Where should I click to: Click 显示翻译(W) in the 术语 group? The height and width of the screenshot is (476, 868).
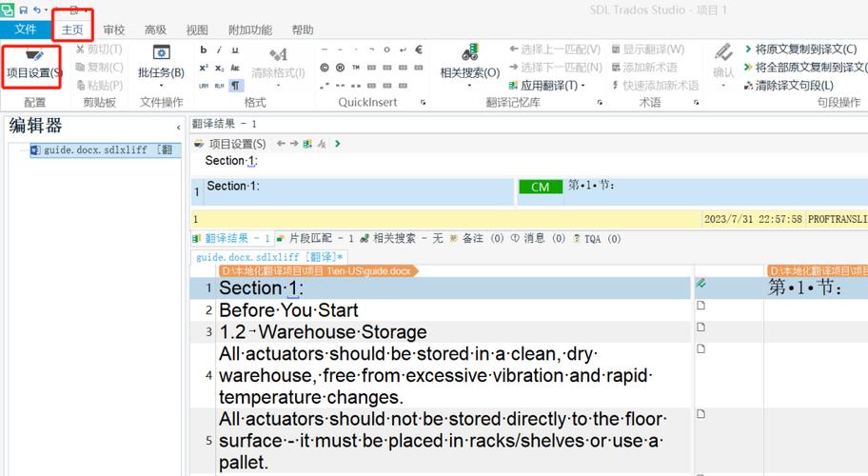click(648, 50)
